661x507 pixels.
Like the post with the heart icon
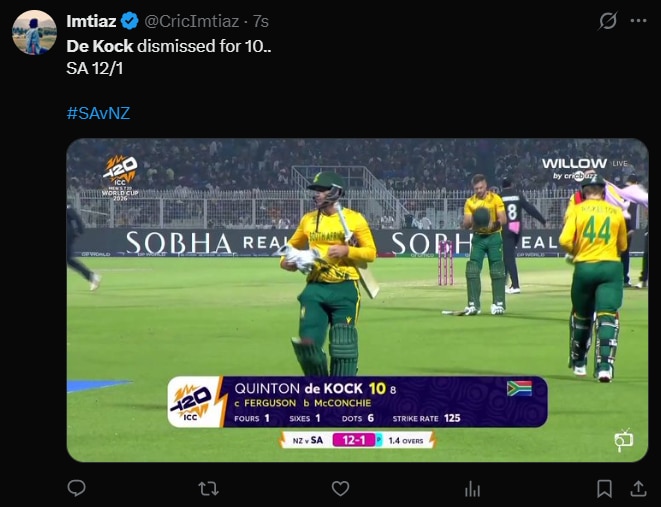340,488
